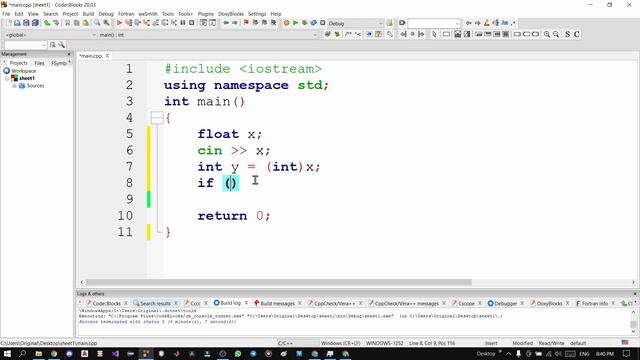Click the Windows Start button
This screenshot has width=640, height=360.
7,353
